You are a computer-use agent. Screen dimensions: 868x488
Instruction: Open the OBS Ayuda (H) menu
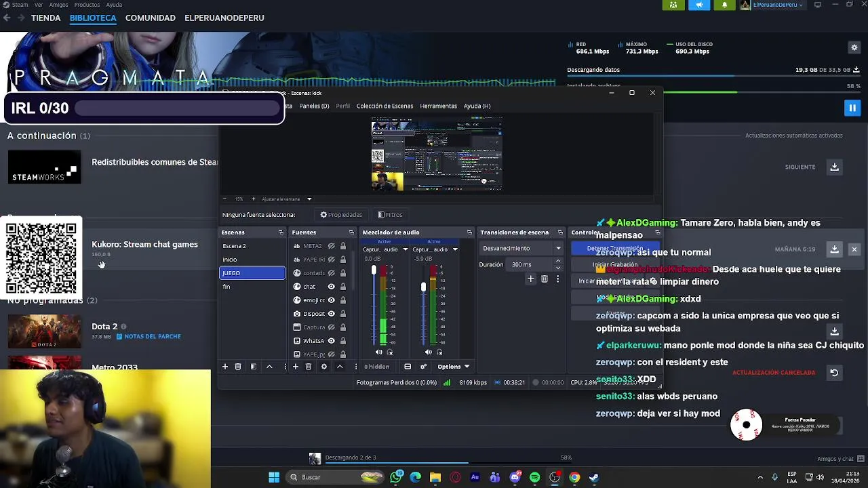pyautogui.click(x=477, y=106)
